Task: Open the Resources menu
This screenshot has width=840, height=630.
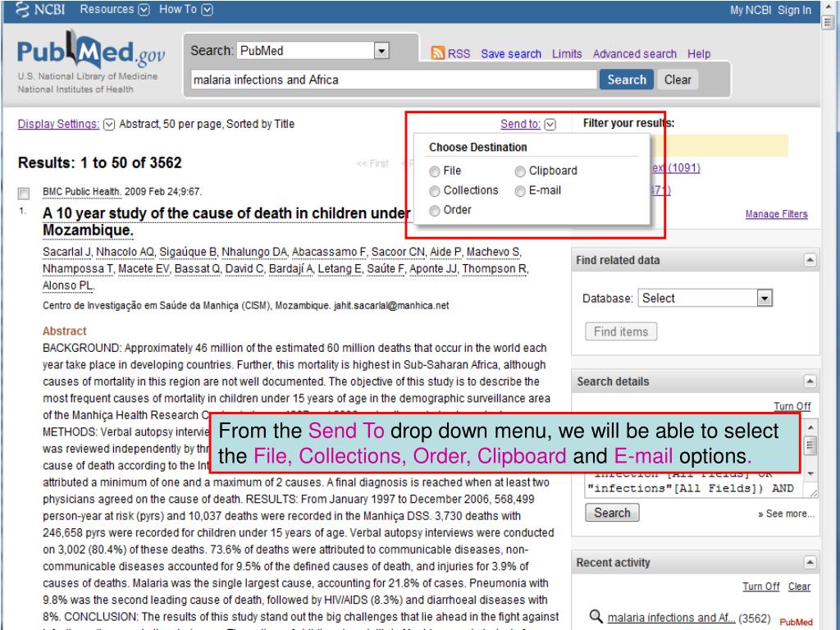Action: click(x=107, y=9)
